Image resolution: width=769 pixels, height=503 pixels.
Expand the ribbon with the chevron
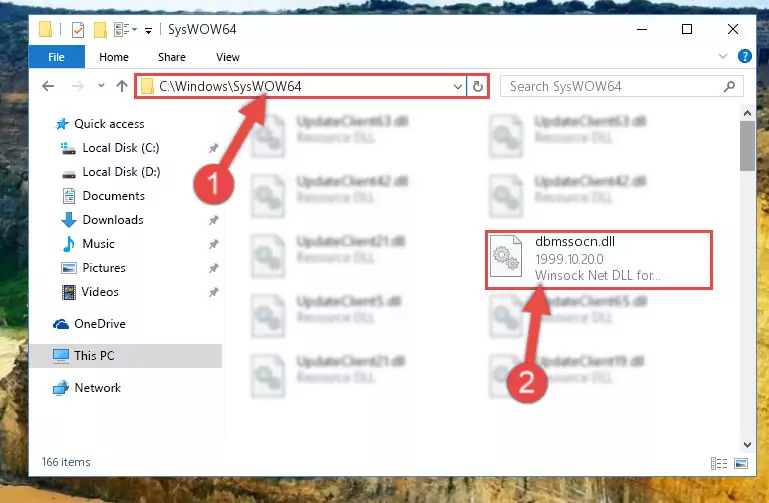coord(722,56)
